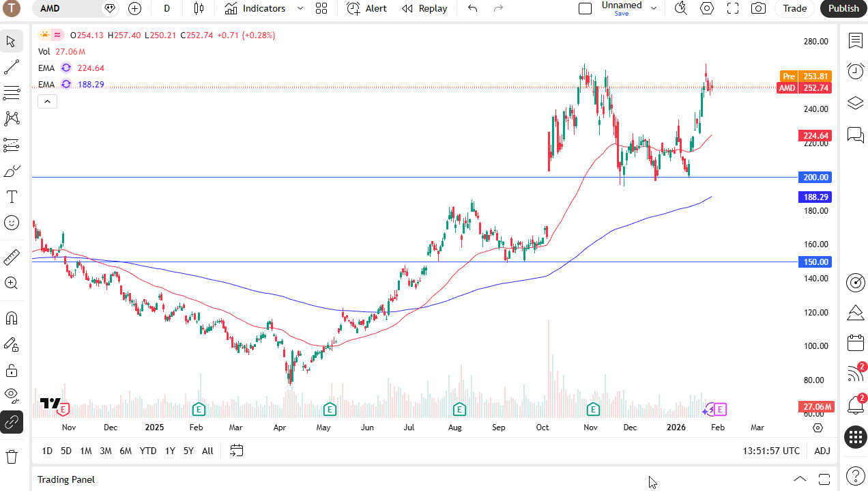Click the Publish button

[x=843, y=8]
